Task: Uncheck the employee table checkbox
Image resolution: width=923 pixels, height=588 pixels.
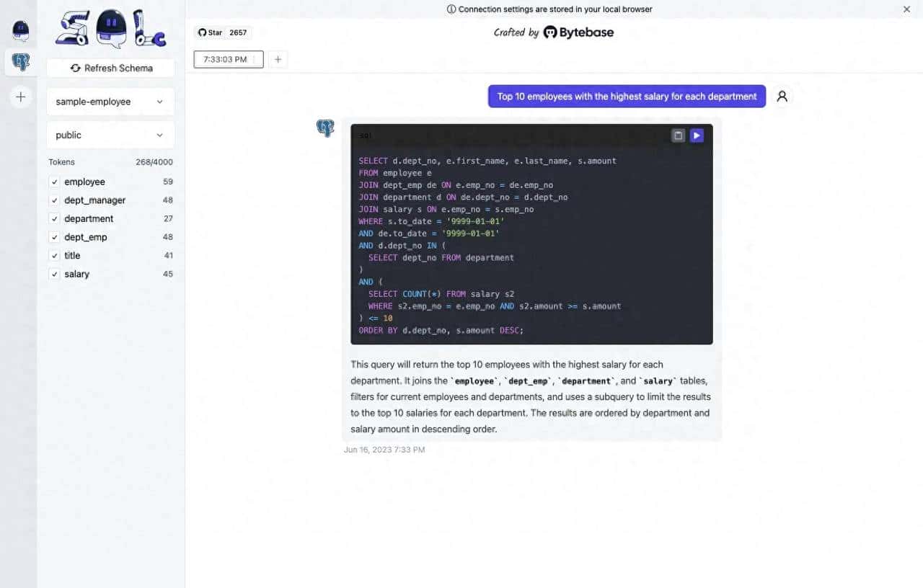Action: [x=54, y=182]
